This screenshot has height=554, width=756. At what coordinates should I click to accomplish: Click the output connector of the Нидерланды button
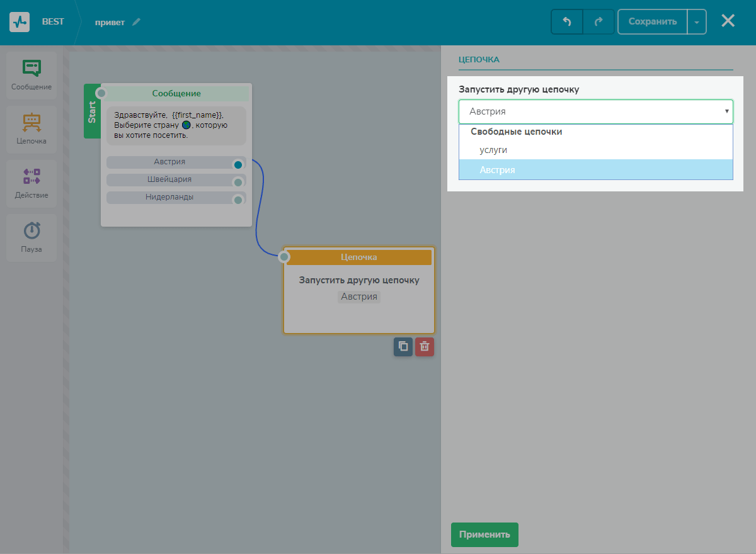pyautogui.click(x=238, y=200)
